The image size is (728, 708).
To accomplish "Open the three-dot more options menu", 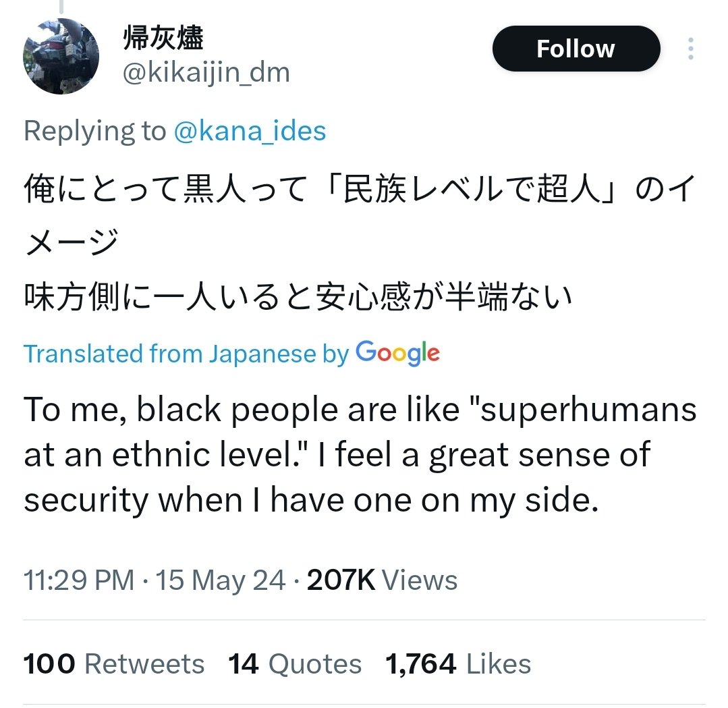I will pyautogui.click(x=690, y=49).
